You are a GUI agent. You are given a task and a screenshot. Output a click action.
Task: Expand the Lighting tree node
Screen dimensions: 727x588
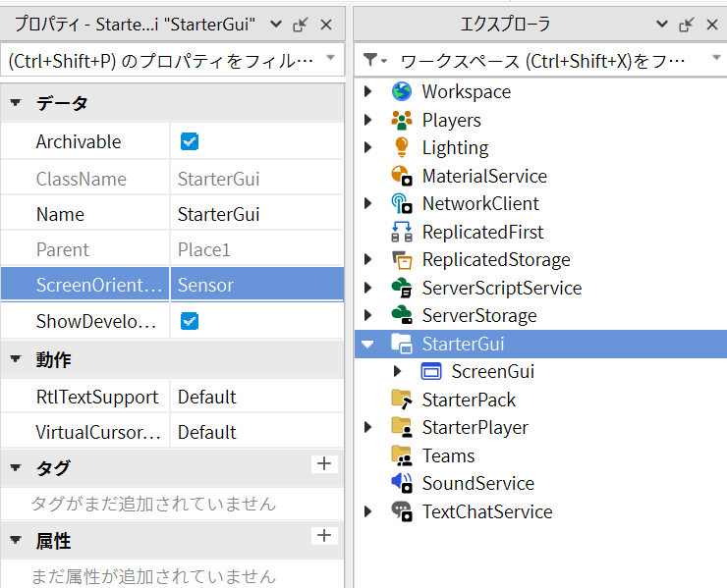tap(368, 147)
